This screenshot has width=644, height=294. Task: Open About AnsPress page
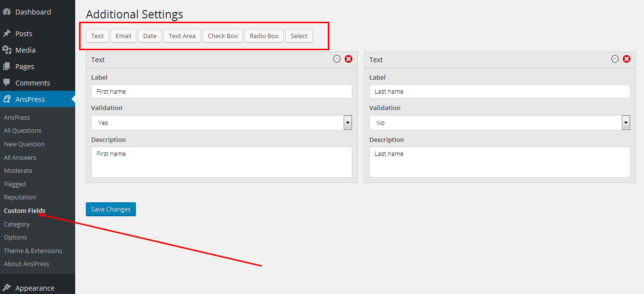pos(27,264)
